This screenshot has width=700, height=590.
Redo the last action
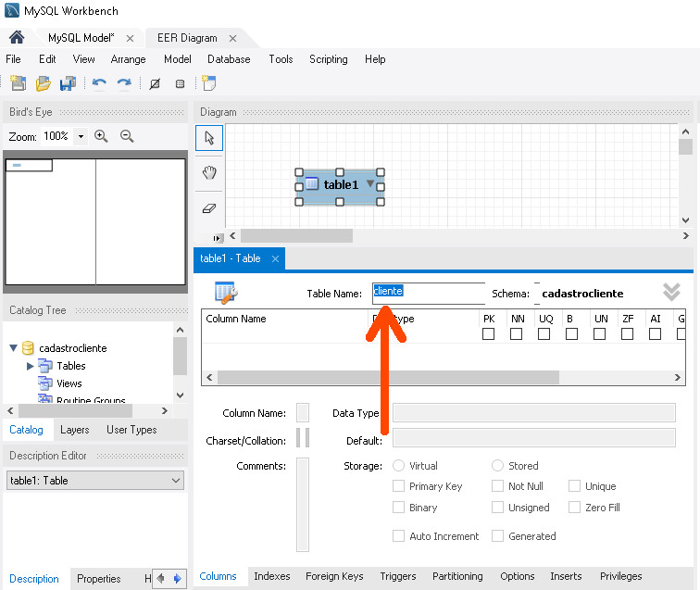coord(124,83)
